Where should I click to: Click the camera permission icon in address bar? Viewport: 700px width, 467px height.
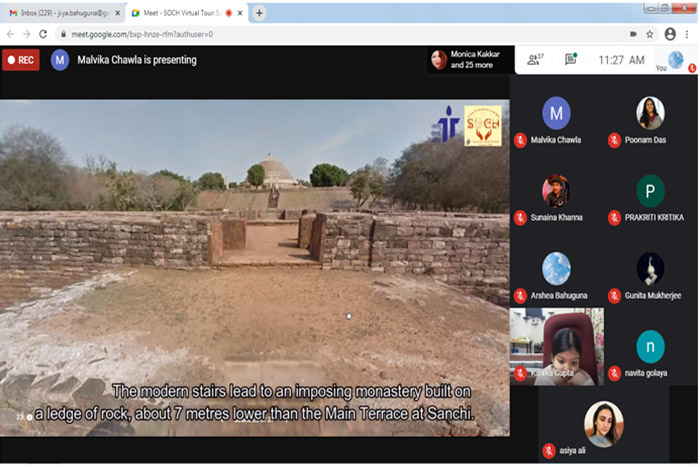click(633, 34)
